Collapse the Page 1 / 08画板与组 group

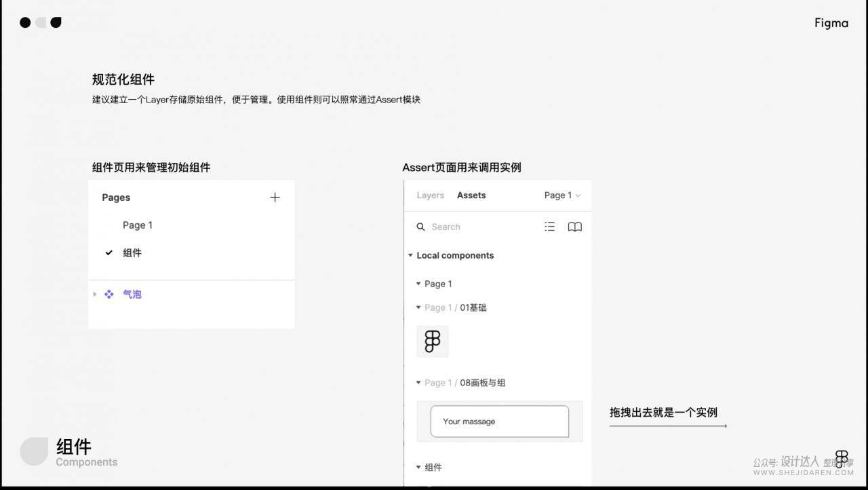(418, 383)
